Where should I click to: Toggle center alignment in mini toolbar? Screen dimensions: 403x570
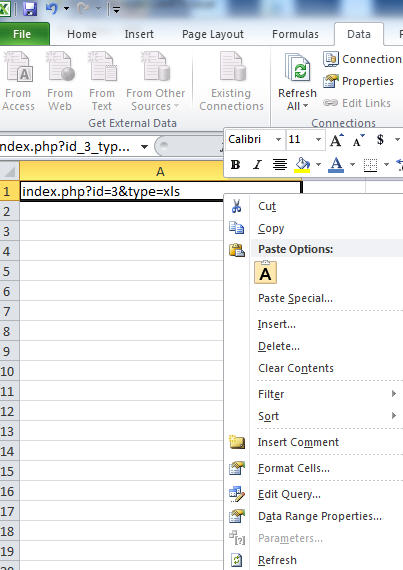click(279, 165)
